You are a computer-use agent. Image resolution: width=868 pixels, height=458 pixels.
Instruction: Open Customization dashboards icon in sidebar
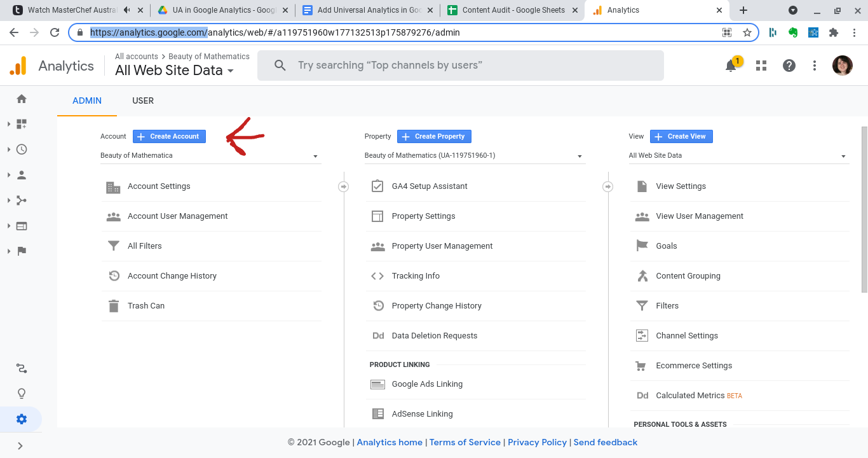[22, 124]
